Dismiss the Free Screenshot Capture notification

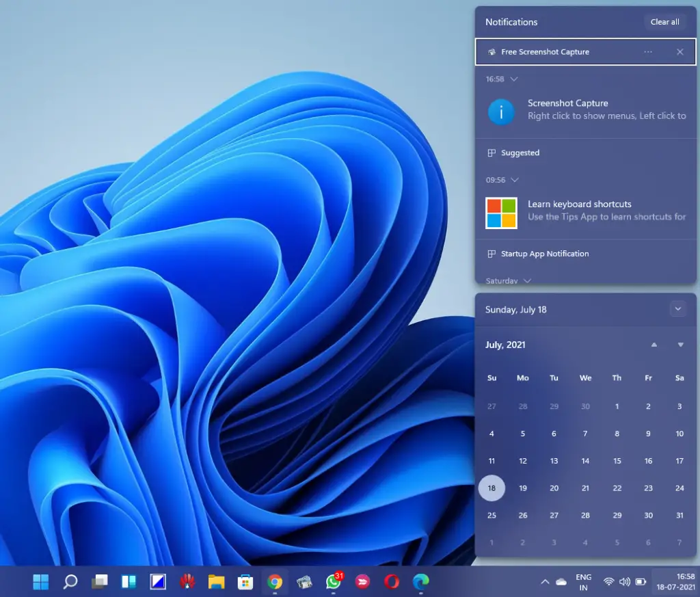pos(680,51)
